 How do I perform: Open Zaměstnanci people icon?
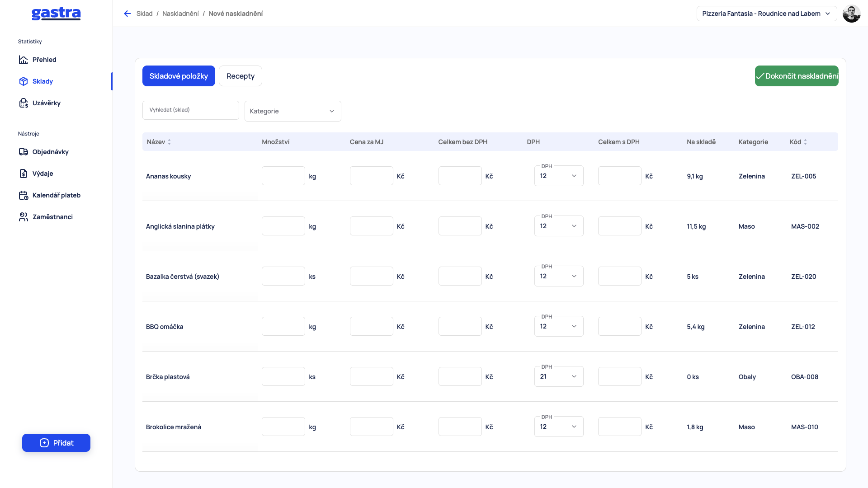pyautogui.click(x=24, y=217)
